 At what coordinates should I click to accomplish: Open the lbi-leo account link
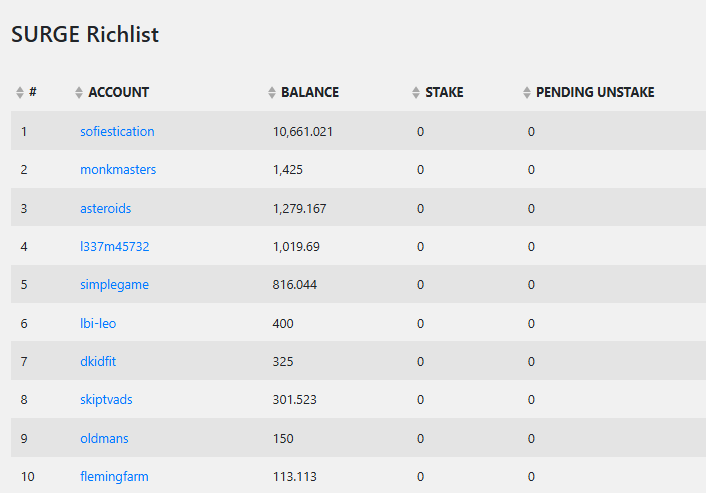pyautogui.click(x=98, y=323)
